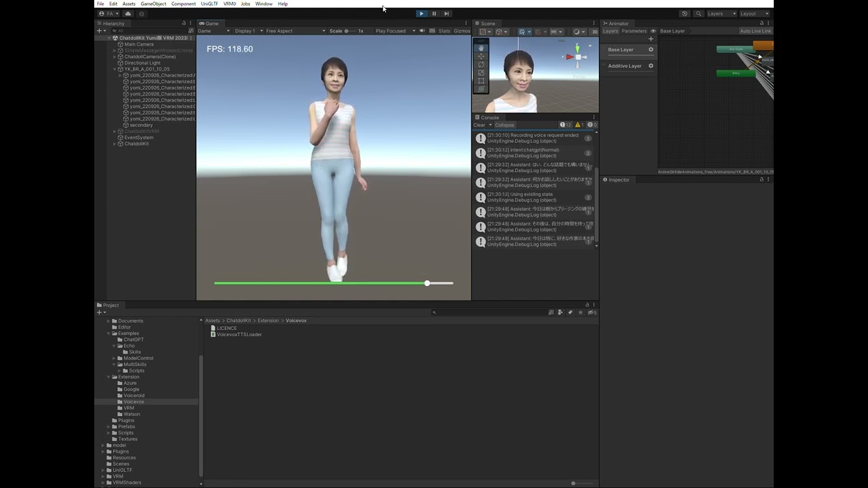The width and height of the screenshot is (868, 488).
Task: Click the Stats button in Game view
Action: click(444, 31)
